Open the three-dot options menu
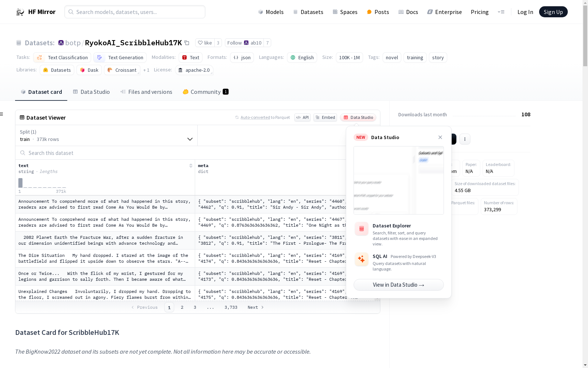Screen dimensions: 588x368 (x=465, y=139)
